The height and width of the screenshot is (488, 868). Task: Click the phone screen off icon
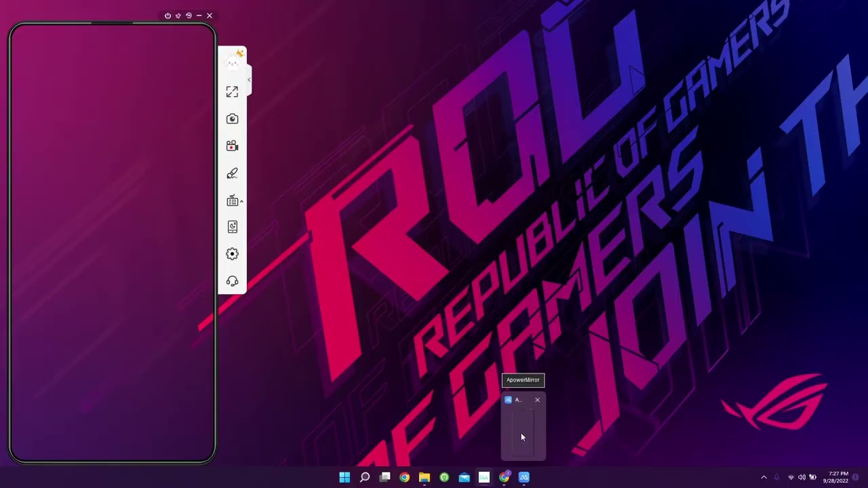pos(232,227)
